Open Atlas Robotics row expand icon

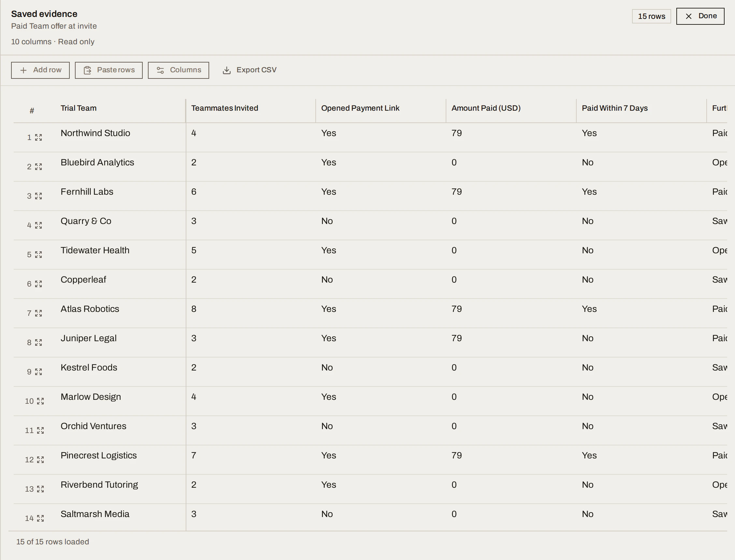point(38,313)
